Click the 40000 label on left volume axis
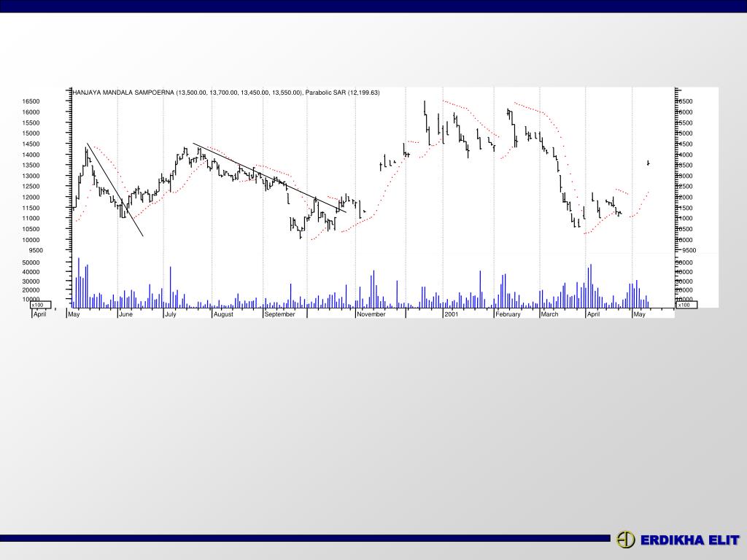Viewport: 747px width, 560px height. [31, 273]
